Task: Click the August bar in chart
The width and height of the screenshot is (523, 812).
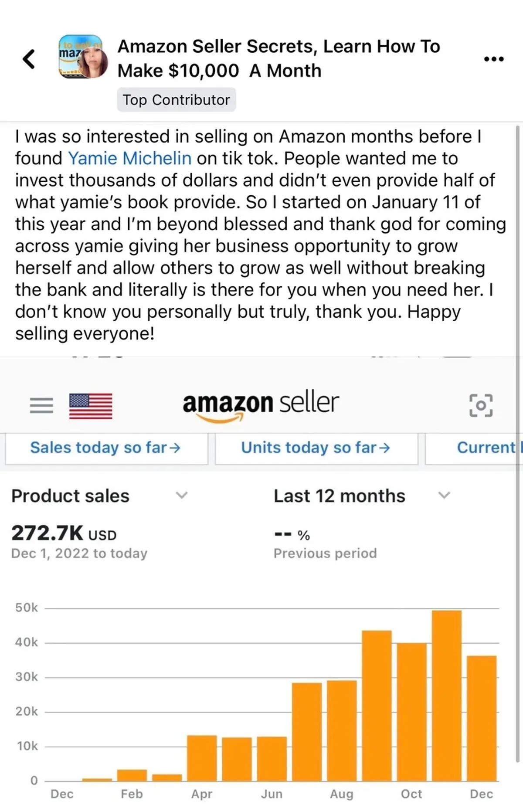Action: coord(342,730)
